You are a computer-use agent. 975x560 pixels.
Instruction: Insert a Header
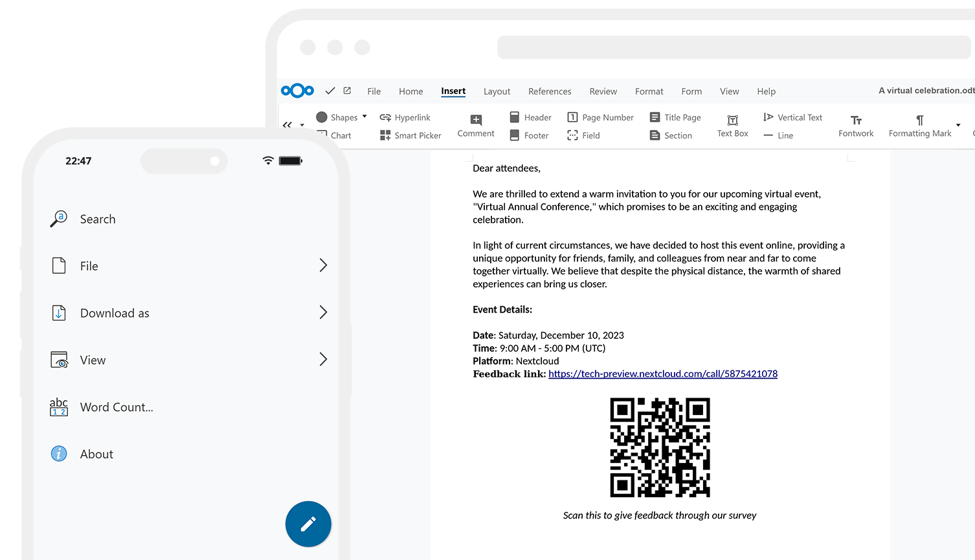pyautogui.click(x=530, y=117)
